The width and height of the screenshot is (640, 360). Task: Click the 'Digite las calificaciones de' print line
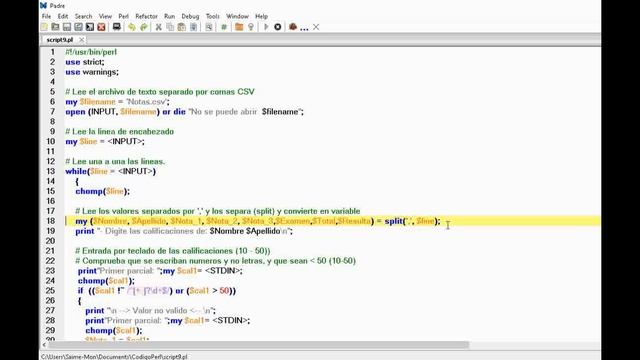184,231
